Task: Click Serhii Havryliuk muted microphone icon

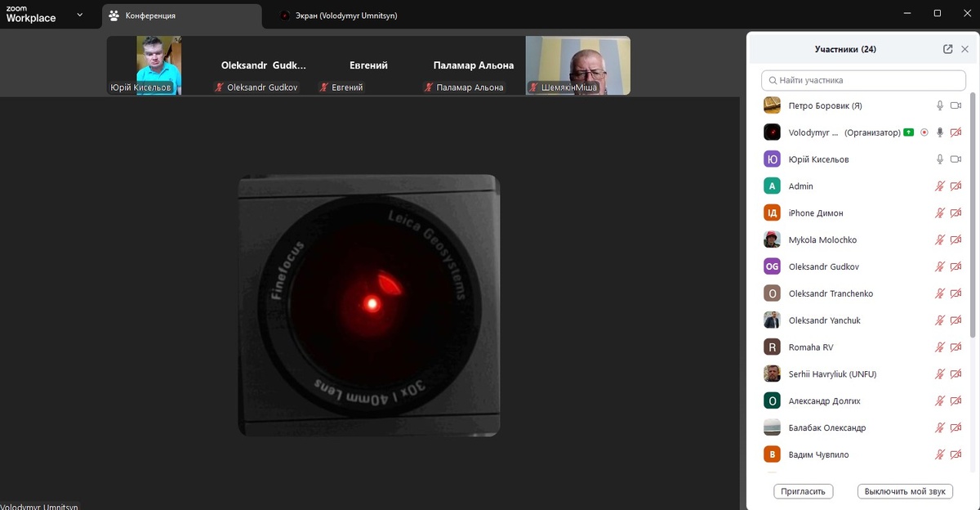Action: tap(940, 374)
